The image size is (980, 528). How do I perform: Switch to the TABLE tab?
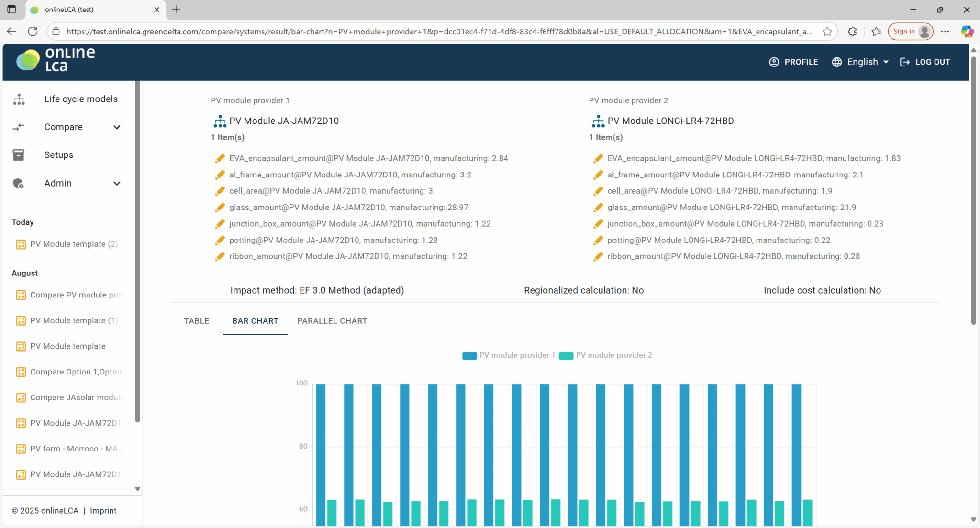coord(197,321)
